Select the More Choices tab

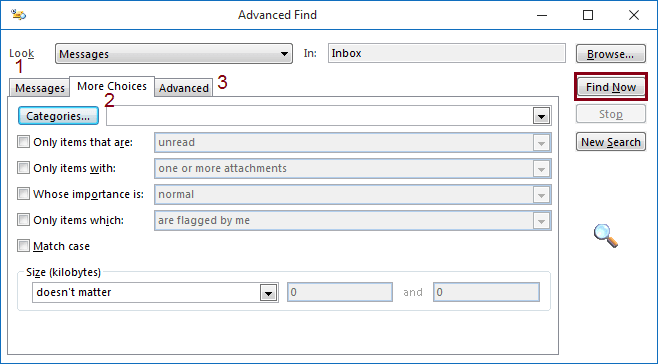[x=112, y=86]
